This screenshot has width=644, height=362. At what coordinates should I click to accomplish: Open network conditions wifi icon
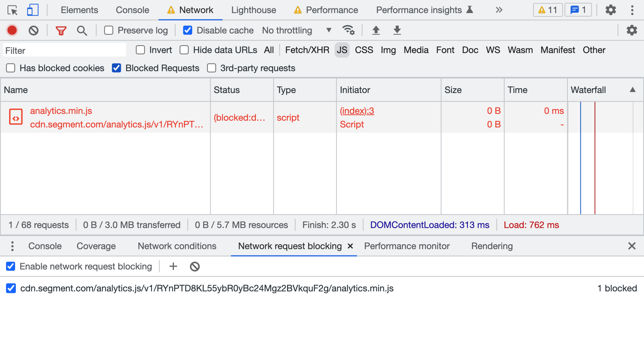tap(348, 30)
